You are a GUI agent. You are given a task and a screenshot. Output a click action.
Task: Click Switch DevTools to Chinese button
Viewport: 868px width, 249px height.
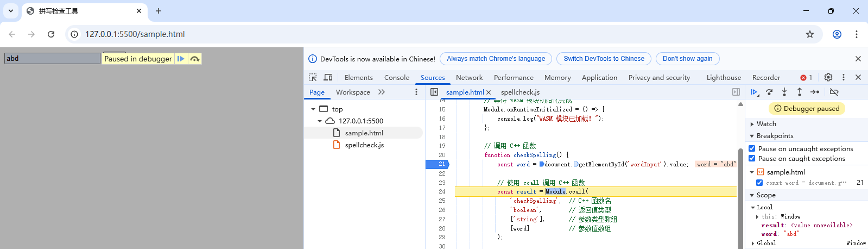pos(604,59)
